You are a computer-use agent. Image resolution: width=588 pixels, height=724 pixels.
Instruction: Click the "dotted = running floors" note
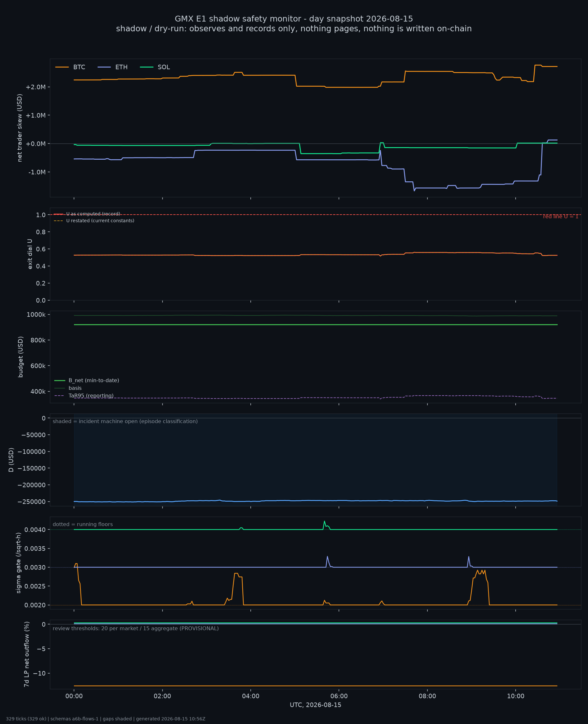point(83,525)
